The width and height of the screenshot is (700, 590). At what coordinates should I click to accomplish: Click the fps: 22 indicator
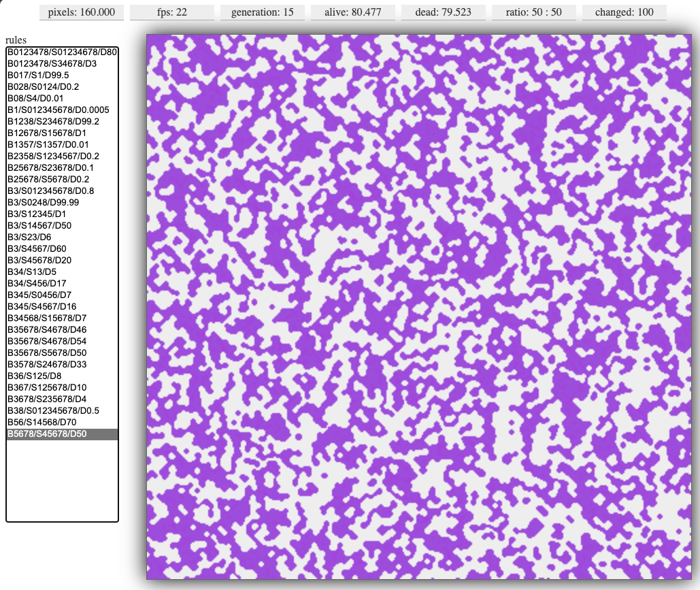click(172, 12)
